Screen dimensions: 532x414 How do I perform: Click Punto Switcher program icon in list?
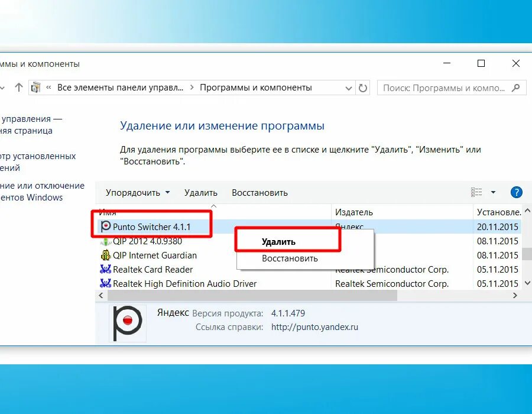(106, 227)
